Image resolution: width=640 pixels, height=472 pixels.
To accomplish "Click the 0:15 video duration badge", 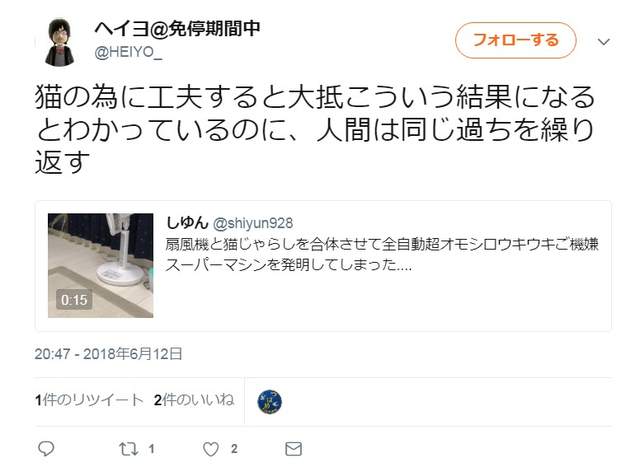I will pos(74,300).
